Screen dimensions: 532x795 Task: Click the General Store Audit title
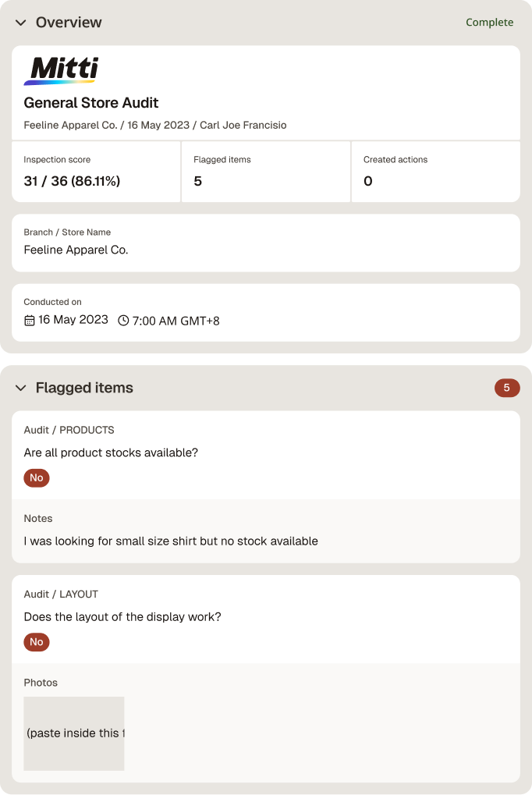coord(91,103)
